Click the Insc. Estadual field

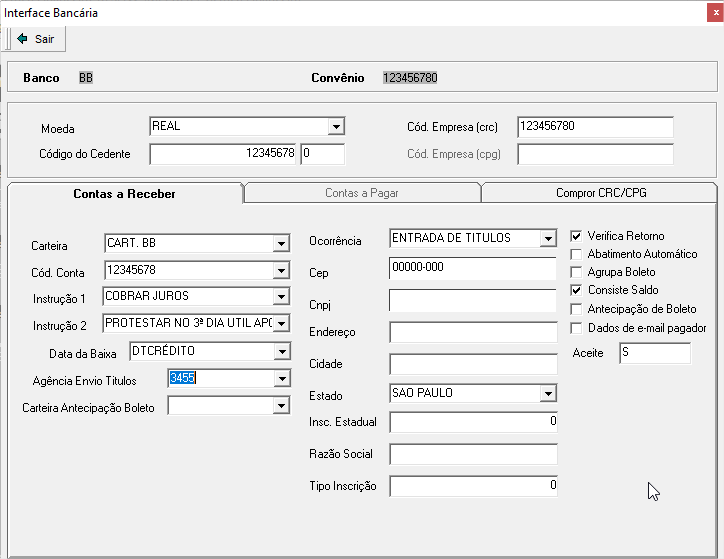pyautogui.click(x=473, y=422)
